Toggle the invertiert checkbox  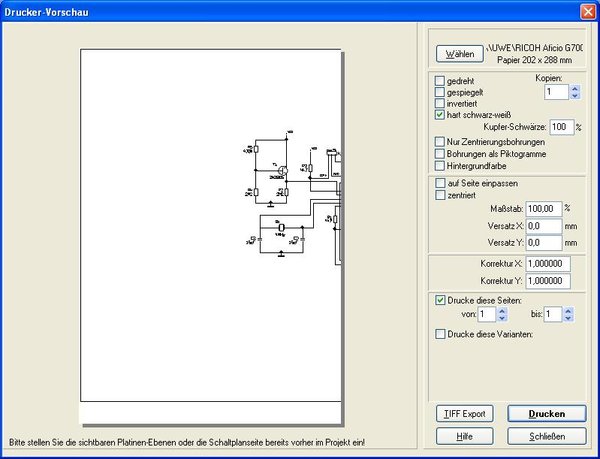440,104
